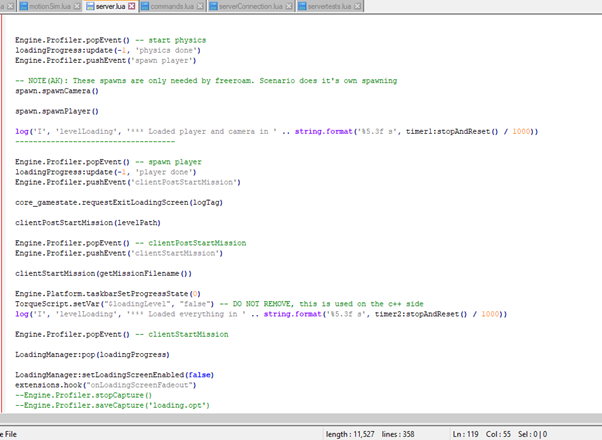
Task: Select the server.lua tab
Action: (110, 6)
